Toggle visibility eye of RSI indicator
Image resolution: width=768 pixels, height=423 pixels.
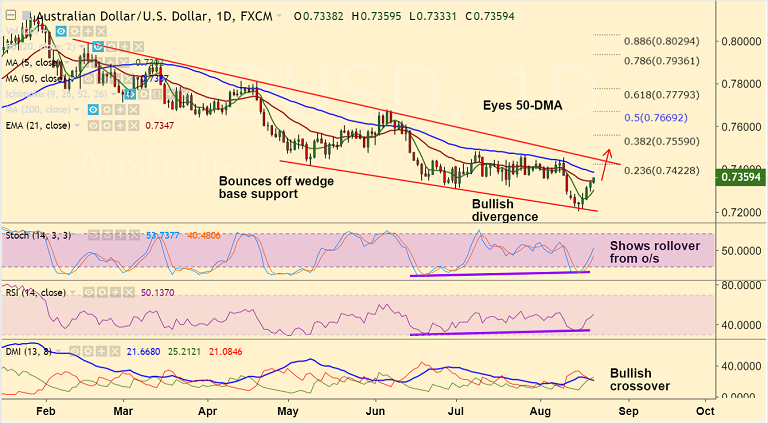click(x=89, y=293)
